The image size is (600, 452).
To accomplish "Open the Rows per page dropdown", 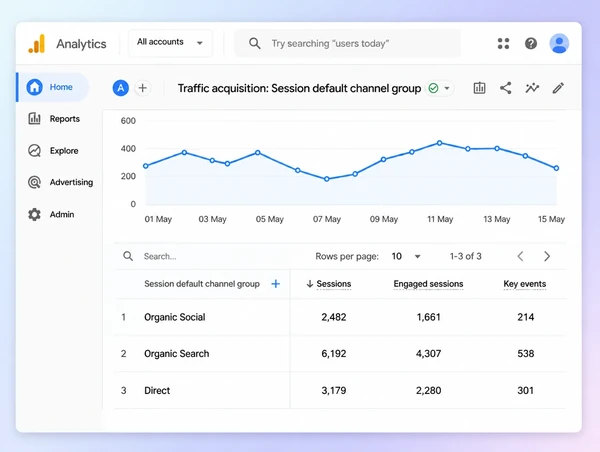I will (406, 256).
